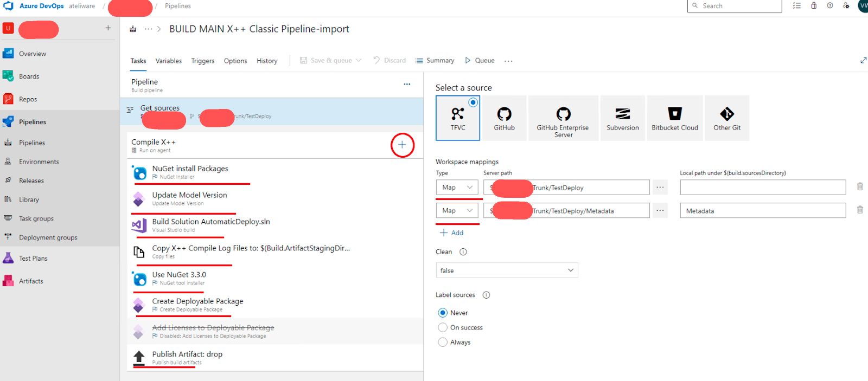Choose GitHub as the source

tap(504, 118)
